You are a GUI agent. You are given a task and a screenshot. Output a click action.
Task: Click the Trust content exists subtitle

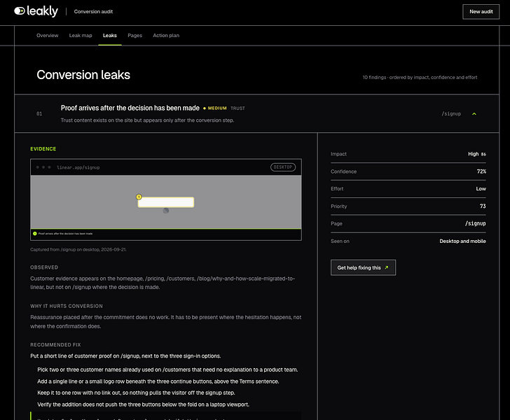point(147,120)
